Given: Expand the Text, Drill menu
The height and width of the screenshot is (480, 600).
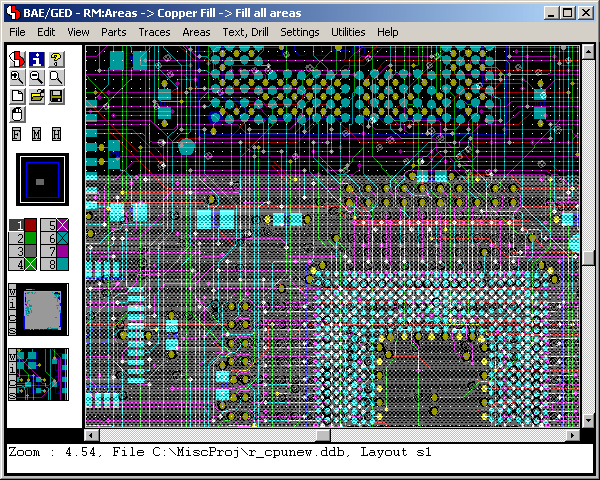Looking at the screenshot, I should (245, 32).
